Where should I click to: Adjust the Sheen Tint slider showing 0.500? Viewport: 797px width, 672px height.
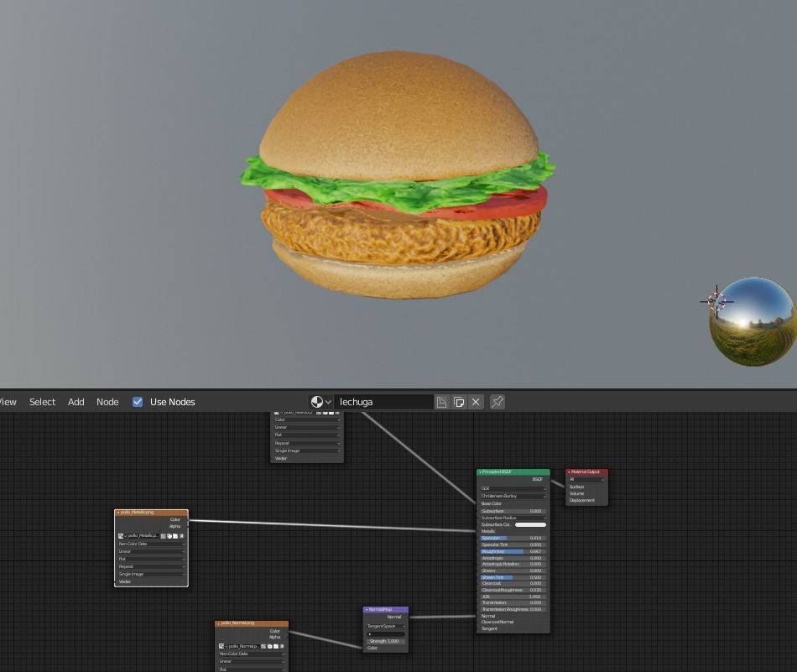pyautogui.click(x=513, y=577)
